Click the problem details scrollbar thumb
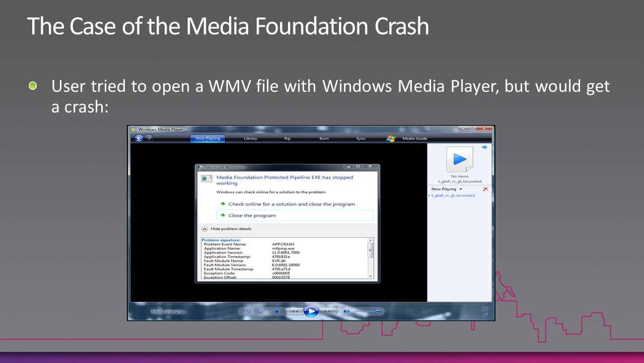The image size is (644, 363). point(371,250)
